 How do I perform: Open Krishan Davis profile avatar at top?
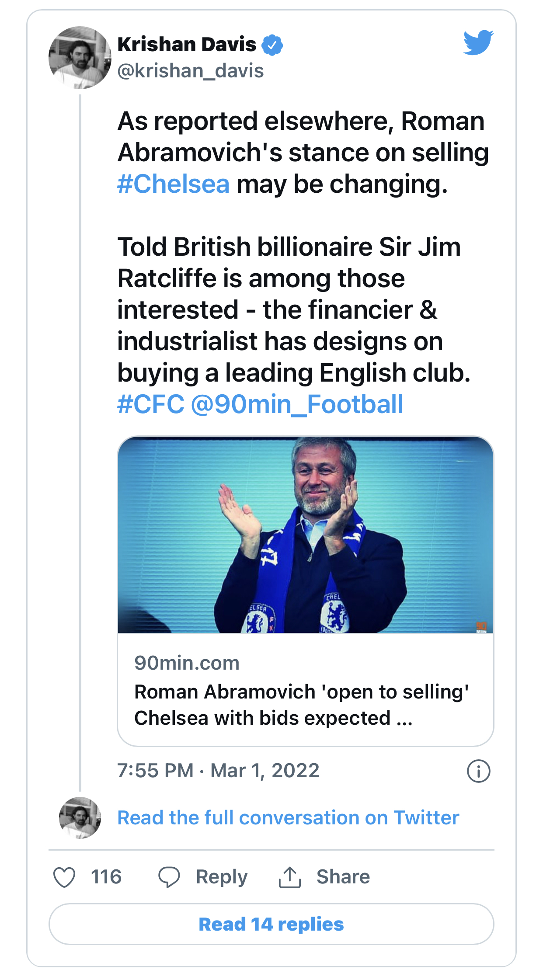click(x=80, y=58)
